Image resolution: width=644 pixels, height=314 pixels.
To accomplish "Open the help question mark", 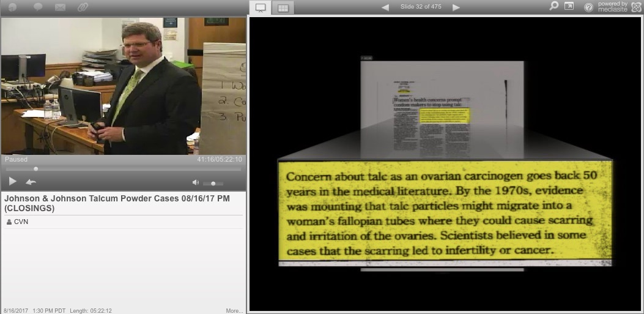I will pyautogui.click(x=588, y=7).
